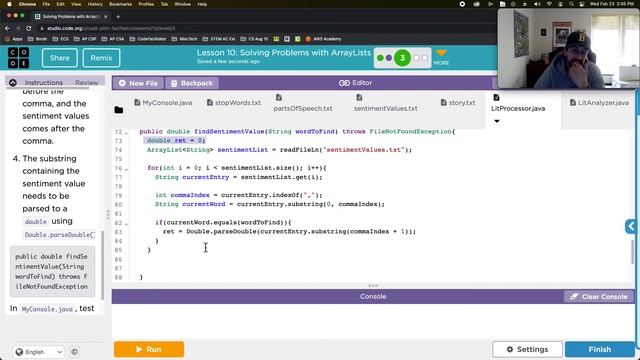The image size is (640, 360).
Task: Open the yellow bookmark icon in bookmarks bar
Action: point(276,39)
